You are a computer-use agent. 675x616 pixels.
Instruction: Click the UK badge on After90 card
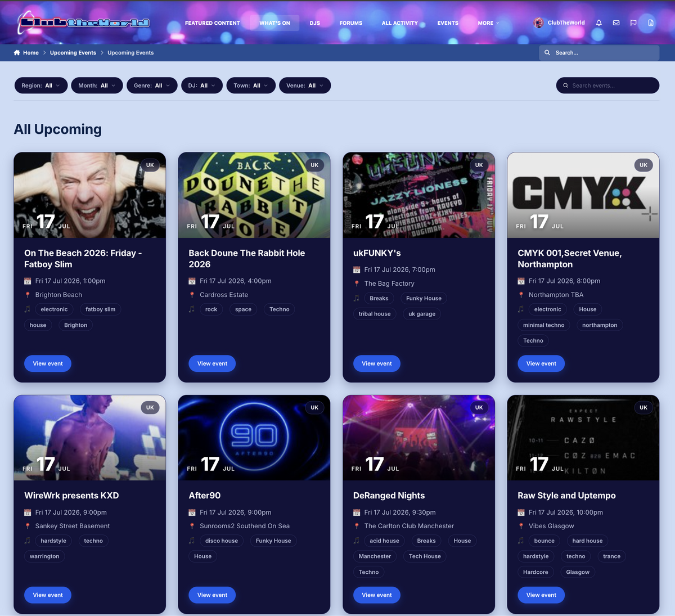[314, 408]
